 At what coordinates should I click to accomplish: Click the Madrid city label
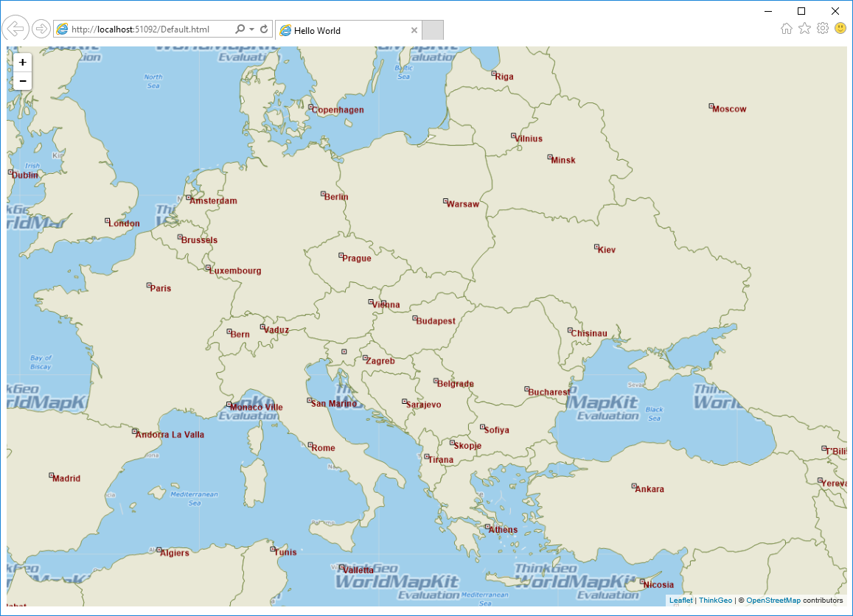click(x=66, y=478)
